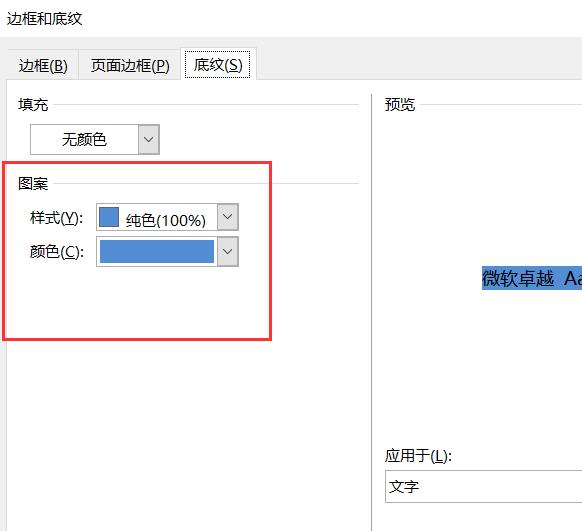The width and height of the screenshot is (582, 531).
Task: Switch to the 边框(B) tab
Action: pyautogui.click(x=43, y=66)
